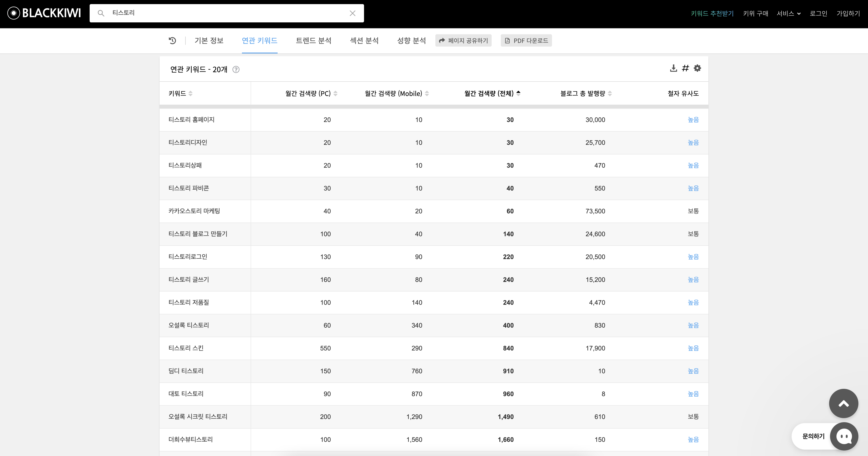This screenshot has height=456, width=868.
Task: Expand the 서비스 dropdown menu
Action: point(788,13)
